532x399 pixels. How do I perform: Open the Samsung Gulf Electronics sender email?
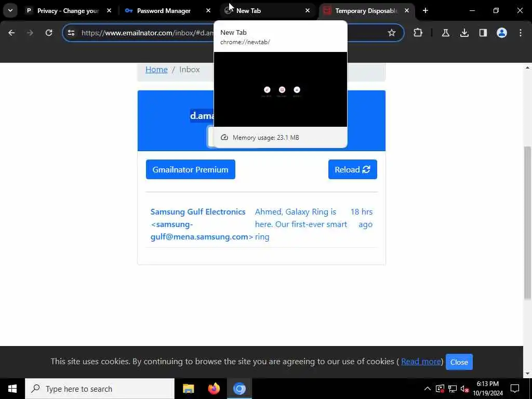202,224
